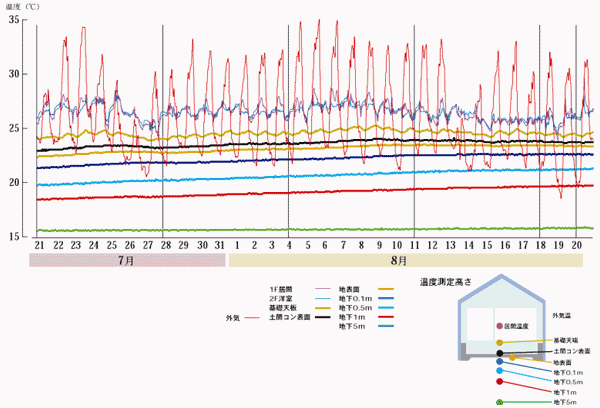The width and height of the screenshot is (600, 408).
Task: Click the 地下1m label in the house diagram
Action: tap(565, 392)
